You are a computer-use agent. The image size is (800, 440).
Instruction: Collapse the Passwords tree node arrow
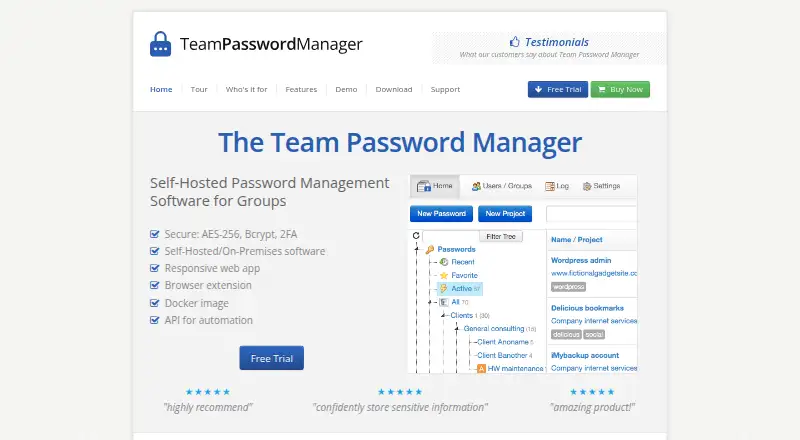tap(417, 249)
